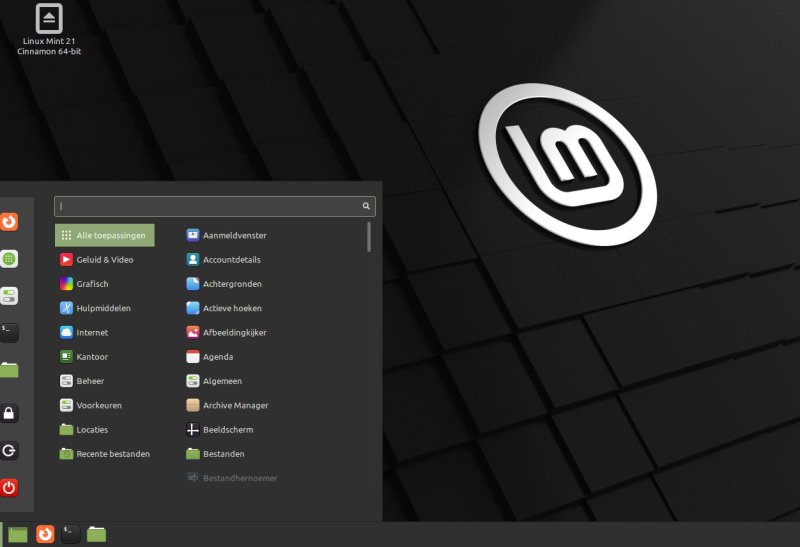Click the application list scrollbar
Viewport: 800px width, 547px height.
[369, 237]
